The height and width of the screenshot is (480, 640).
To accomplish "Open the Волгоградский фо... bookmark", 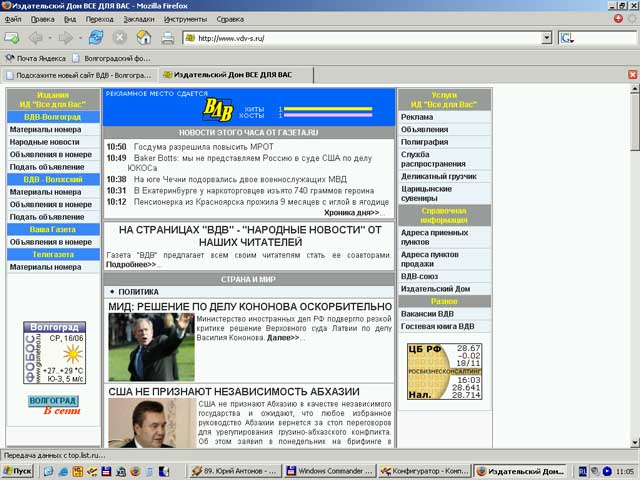I will pyautogui.click(x=111, y=58).
